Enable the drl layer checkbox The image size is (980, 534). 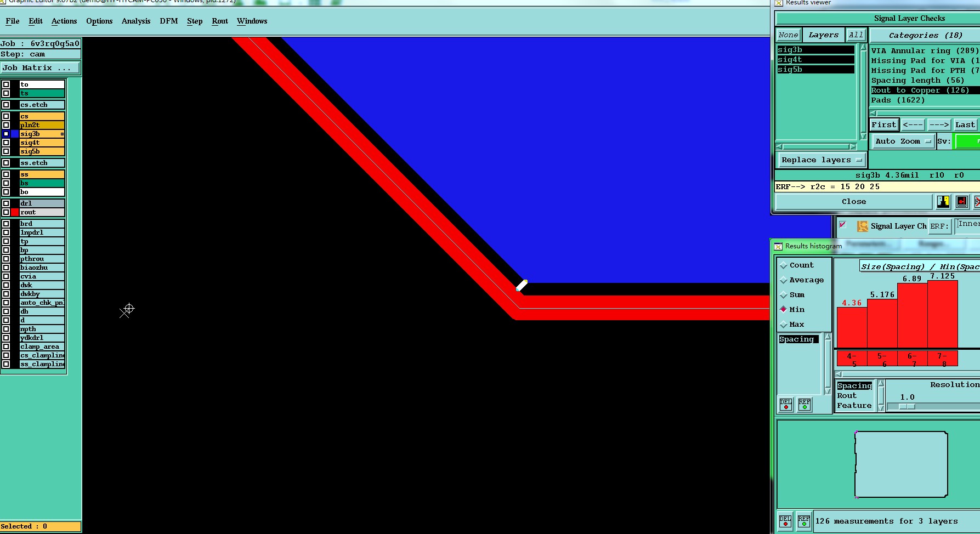coord(6,203)
